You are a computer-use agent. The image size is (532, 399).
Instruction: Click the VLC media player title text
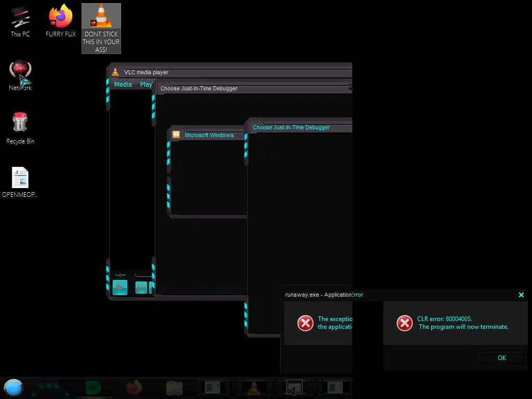(x=146, y=72)
